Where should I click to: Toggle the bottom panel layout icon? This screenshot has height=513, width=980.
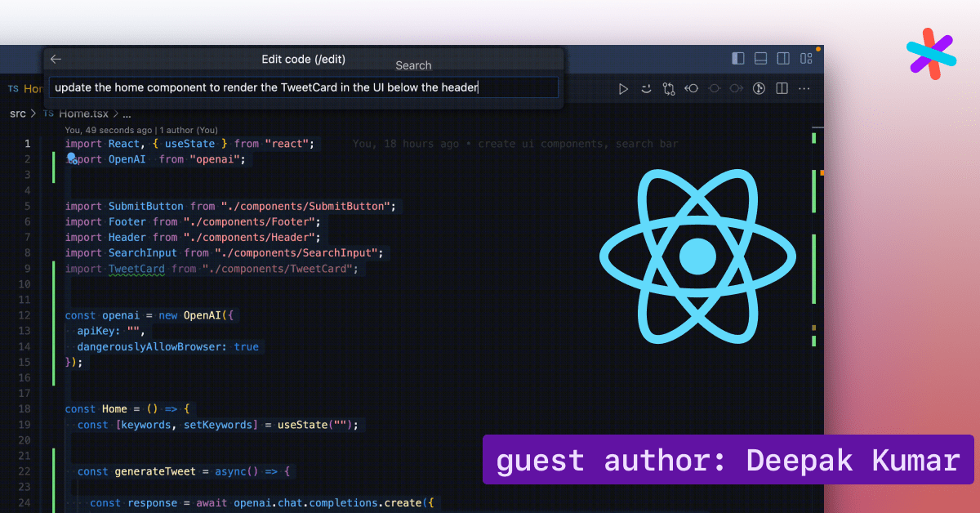(761, 58)
